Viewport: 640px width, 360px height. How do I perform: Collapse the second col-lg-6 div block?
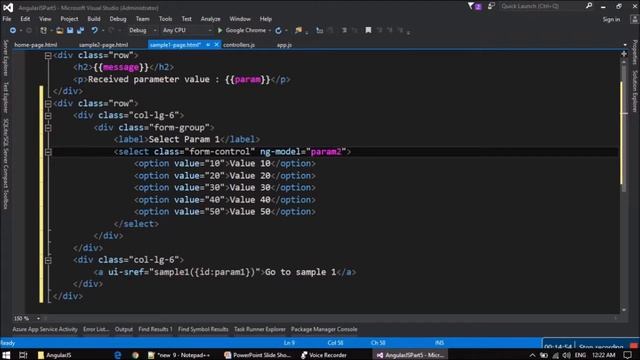(x=48, y=260)
